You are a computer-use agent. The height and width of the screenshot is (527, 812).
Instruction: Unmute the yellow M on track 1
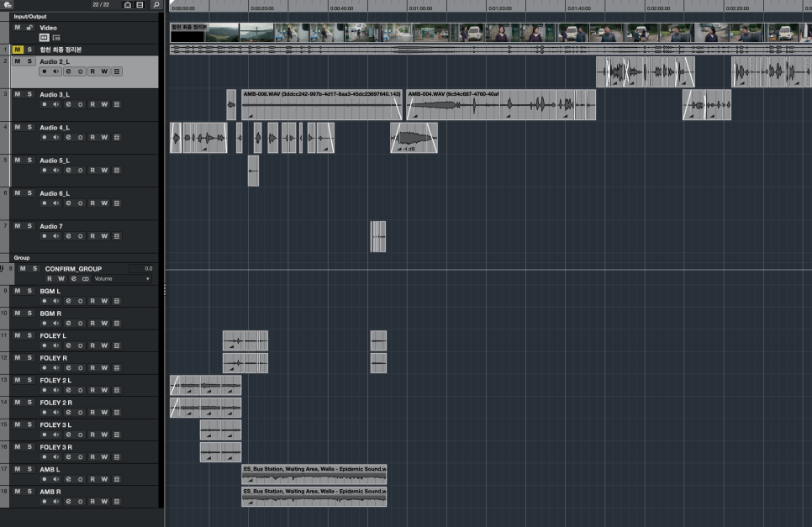point(18,50)
